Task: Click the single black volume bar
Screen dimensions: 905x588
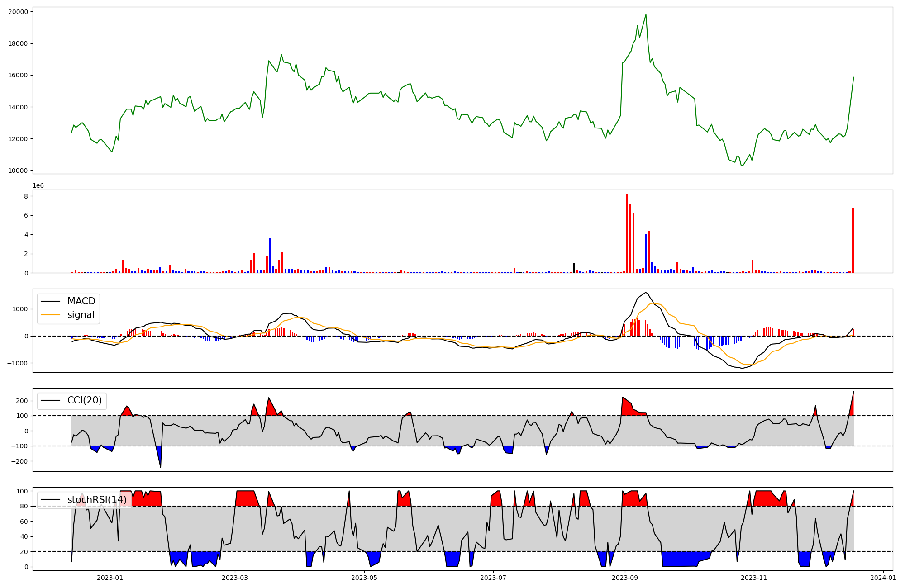Action: [x=574, y=268]
